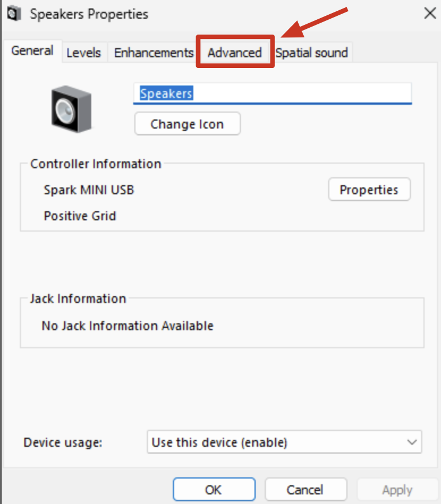
Task: Click the speaker icon in the title bar
Action: click(x=14, y=14)
